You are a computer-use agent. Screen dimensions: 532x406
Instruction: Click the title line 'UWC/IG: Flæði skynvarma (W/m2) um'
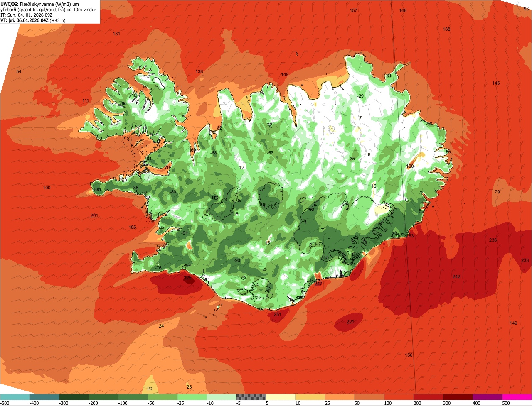point(40,4)
